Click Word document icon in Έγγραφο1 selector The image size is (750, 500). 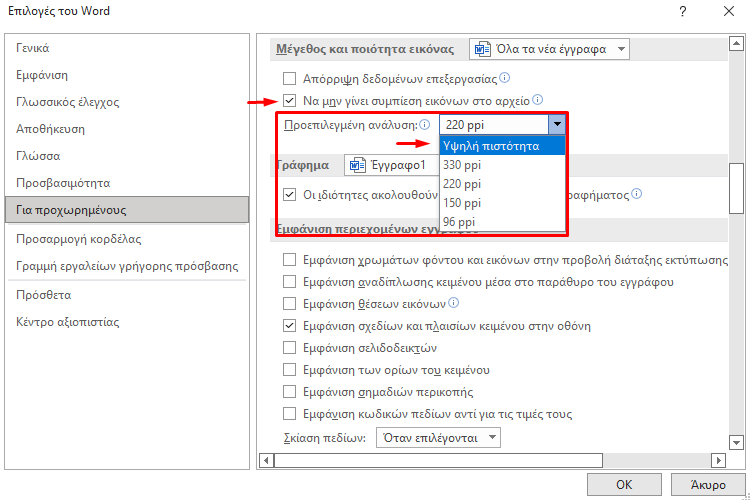coord(357,165)
